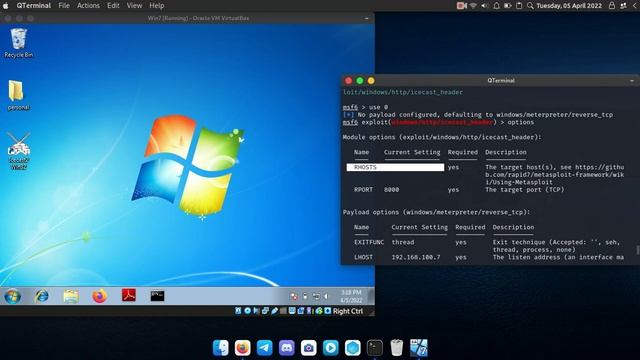
Task: Click the screen recording indicator in menu bar
Action: pyautogui.click(x=462, y=6)
